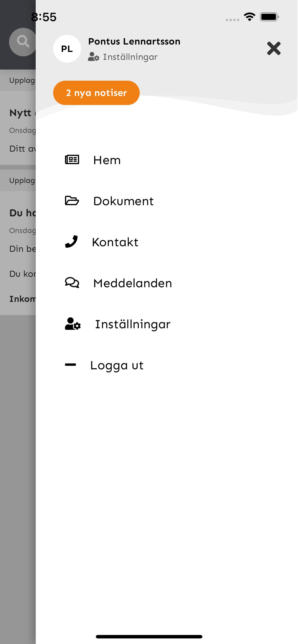Tap the Dokument folder icon
The height and width of the screenshot is (644, 298).
coord(72,201)
